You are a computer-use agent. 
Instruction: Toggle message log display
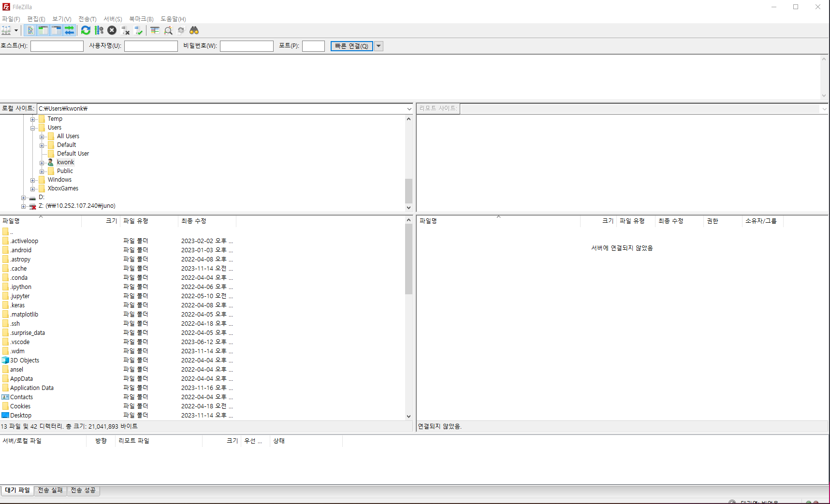(30, 30)
